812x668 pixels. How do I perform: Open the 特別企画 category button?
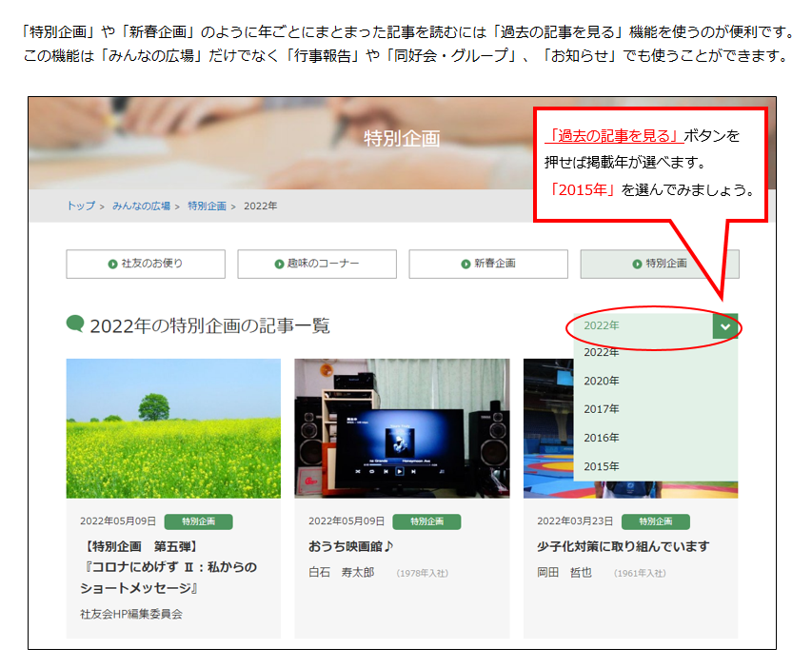tap(660, 265)
